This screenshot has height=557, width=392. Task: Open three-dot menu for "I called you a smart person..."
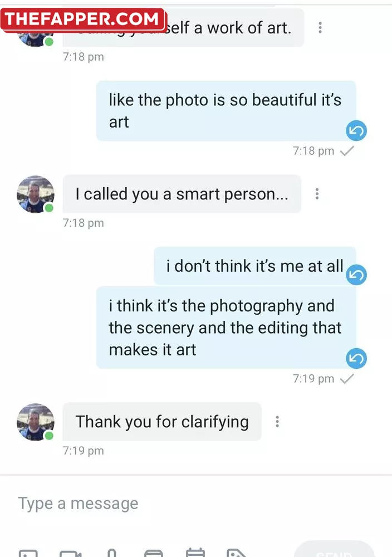pyautogui.click(x=317, y=194)
